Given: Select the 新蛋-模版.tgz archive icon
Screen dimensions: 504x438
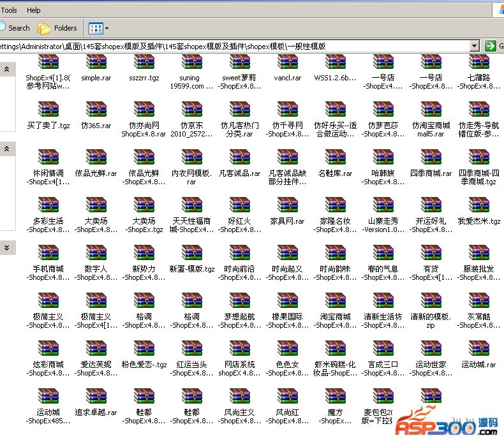Looking at the screenshot, I should click(191, 252).
